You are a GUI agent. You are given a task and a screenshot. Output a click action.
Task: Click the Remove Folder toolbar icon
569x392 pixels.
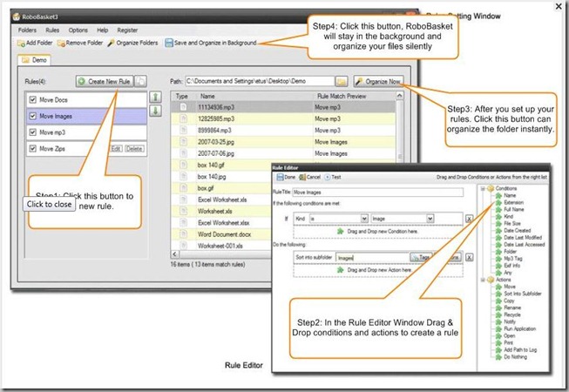(61, 44)
